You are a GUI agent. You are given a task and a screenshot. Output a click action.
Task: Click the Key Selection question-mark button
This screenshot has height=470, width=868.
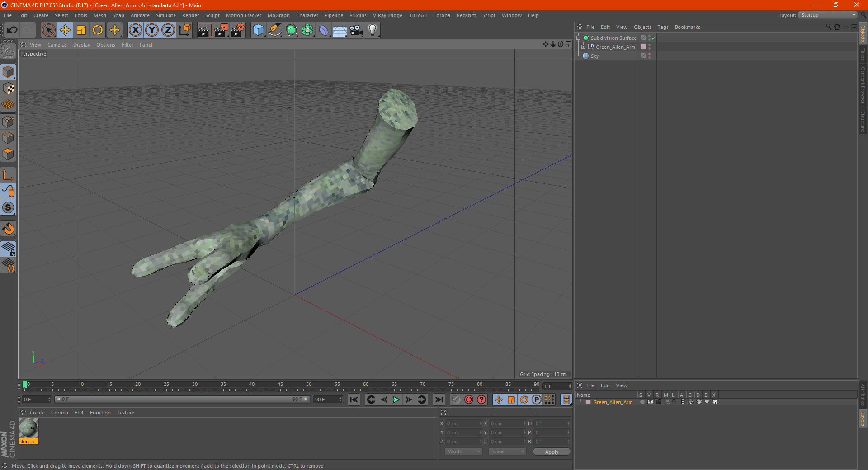481,399
